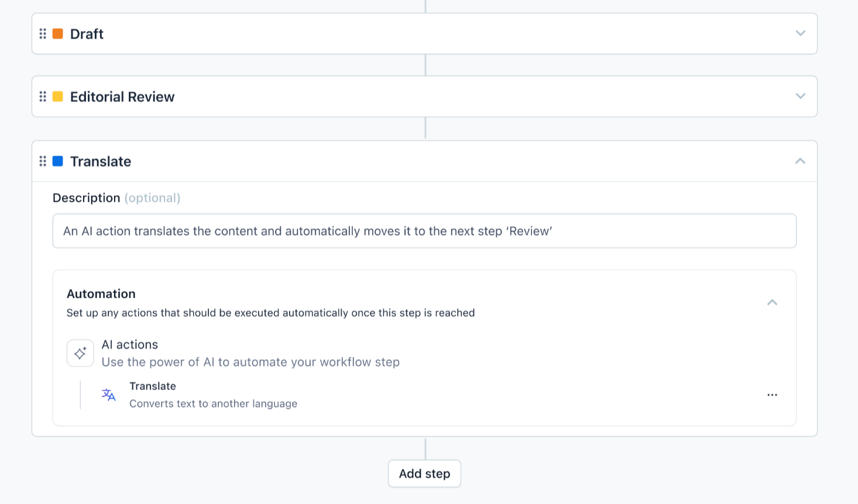Expand the Draft step

point(800,33)
